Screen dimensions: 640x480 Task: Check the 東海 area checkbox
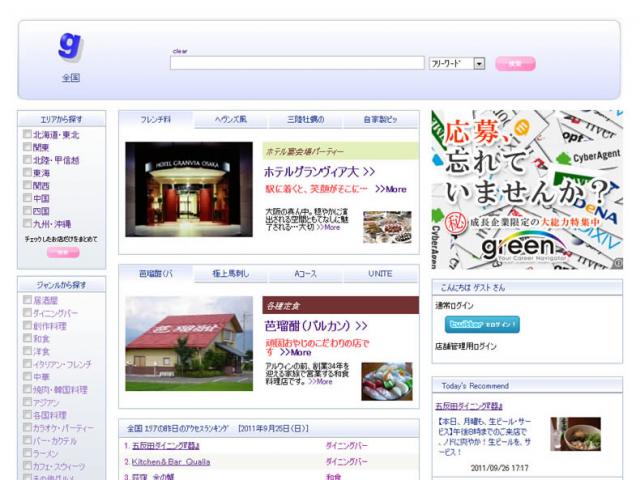tap(27, 172)
